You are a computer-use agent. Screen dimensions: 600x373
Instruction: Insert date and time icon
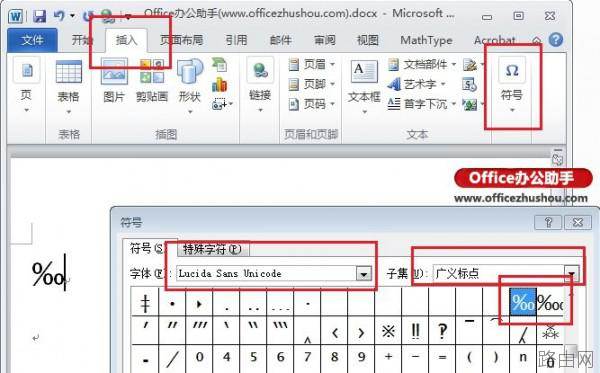tap(469, 84)
